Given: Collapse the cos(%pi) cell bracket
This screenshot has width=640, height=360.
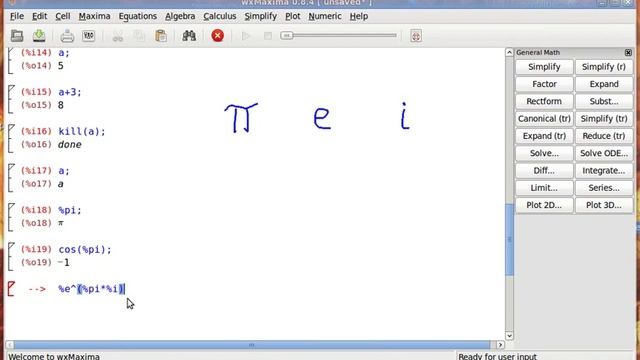Looking at the screenshot, I should [x=11, y=257].
